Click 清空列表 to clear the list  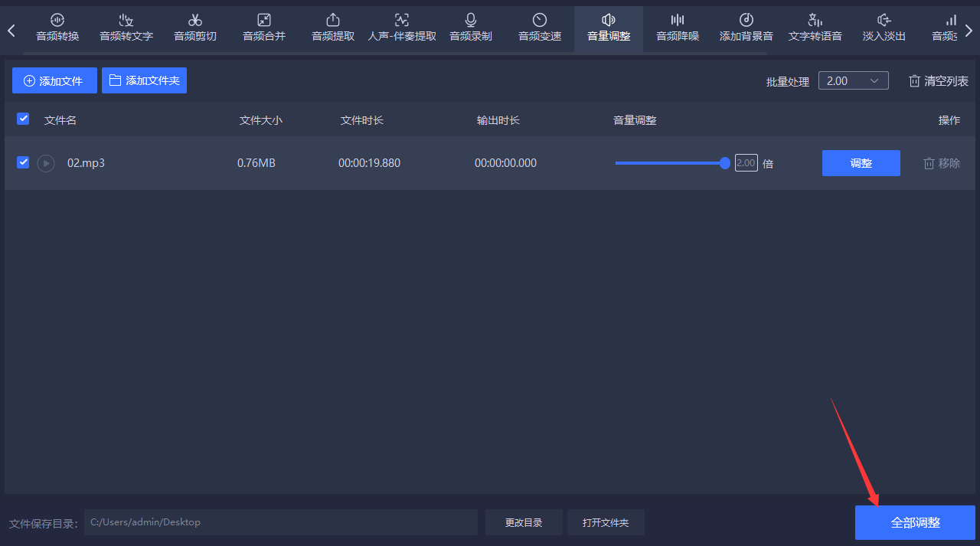click(x=939, y=81)
